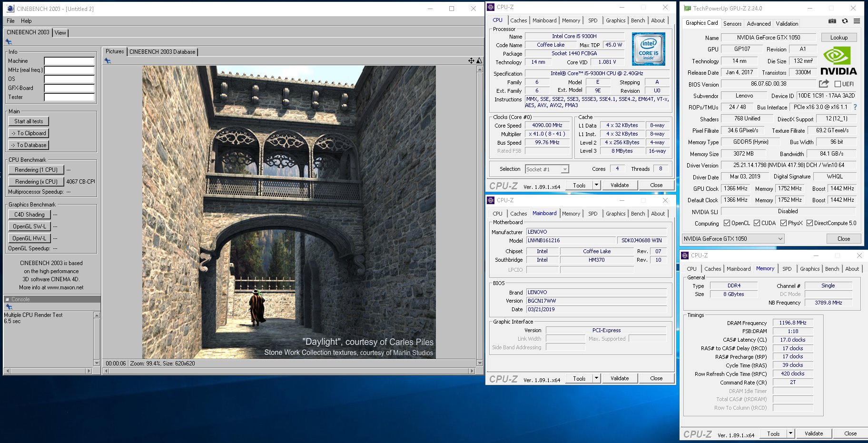Refresh GPU-Z with the circular arrows icon

pyautogui.click(x=845, y=21)
